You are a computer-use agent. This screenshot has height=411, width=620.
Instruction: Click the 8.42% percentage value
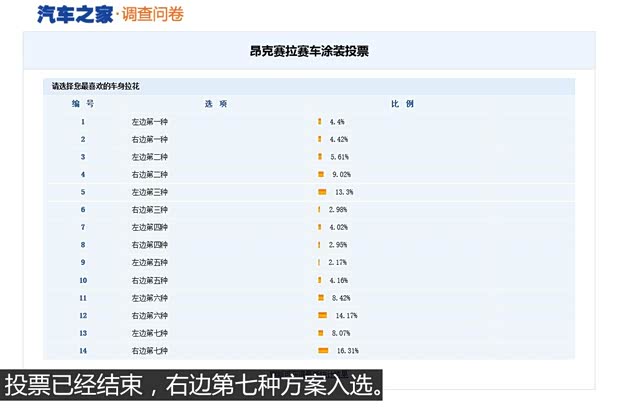click(x=341, y=298)
